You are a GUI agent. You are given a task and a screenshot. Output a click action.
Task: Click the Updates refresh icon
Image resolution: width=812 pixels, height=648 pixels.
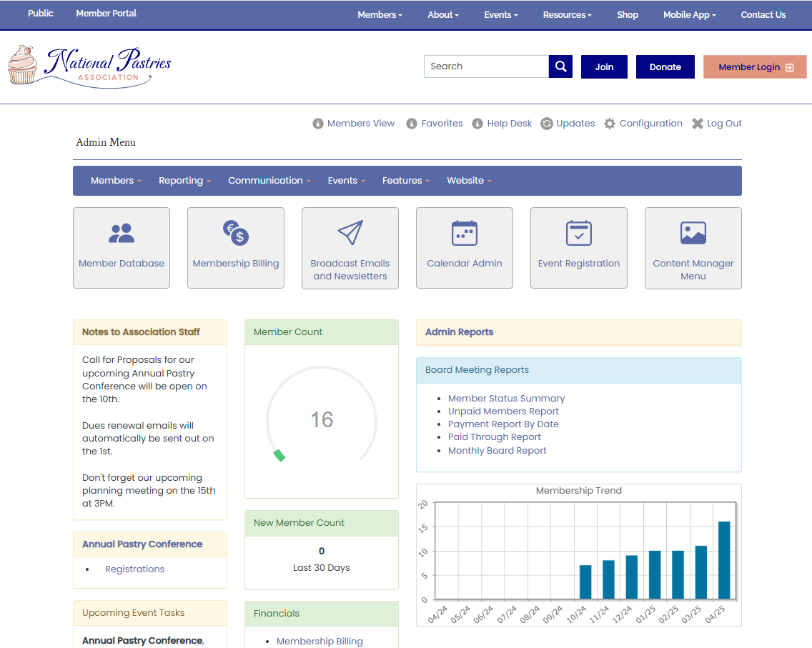(x=548, y=123)
